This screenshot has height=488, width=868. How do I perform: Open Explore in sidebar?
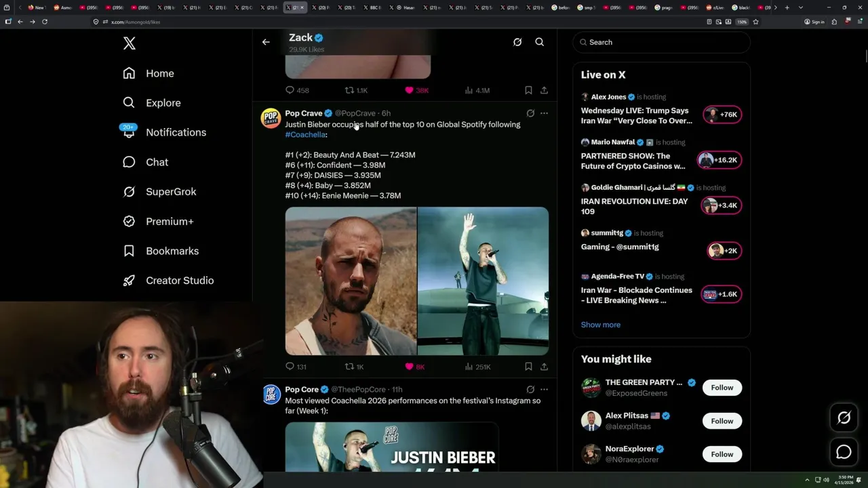tap(152, 103)
